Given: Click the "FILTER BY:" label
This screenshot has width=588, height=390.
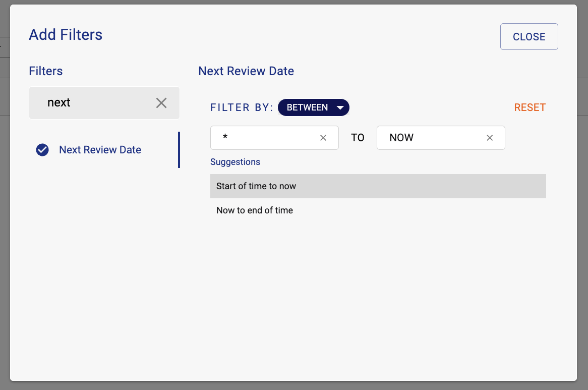Looking at the screenshot, I should [x=242, y=107].
